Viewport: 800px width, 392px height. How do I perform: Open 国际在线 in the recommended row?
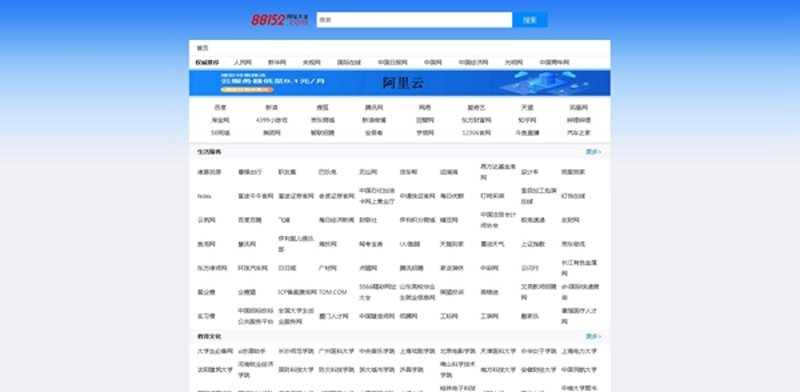tap(349, 62)
